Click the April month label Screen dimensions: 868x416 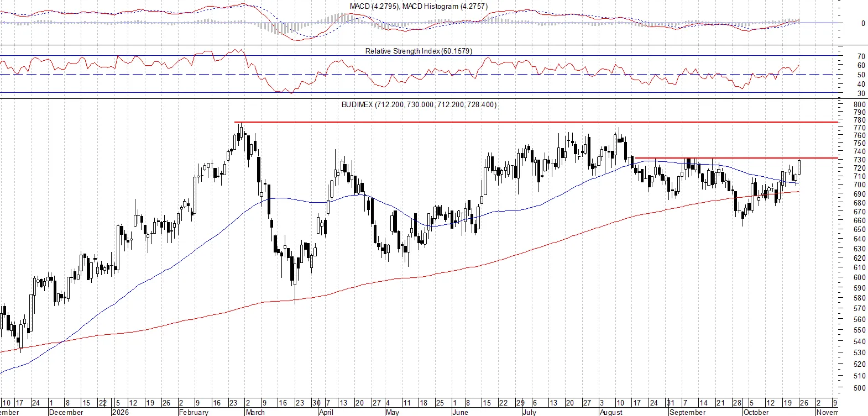click(326, 412)
